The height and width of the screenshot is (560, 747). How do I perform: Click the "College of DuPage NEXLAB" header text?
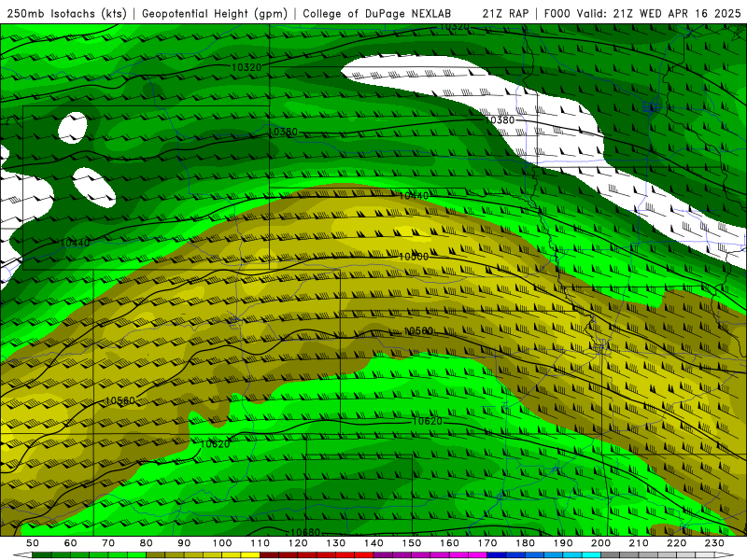376,13
